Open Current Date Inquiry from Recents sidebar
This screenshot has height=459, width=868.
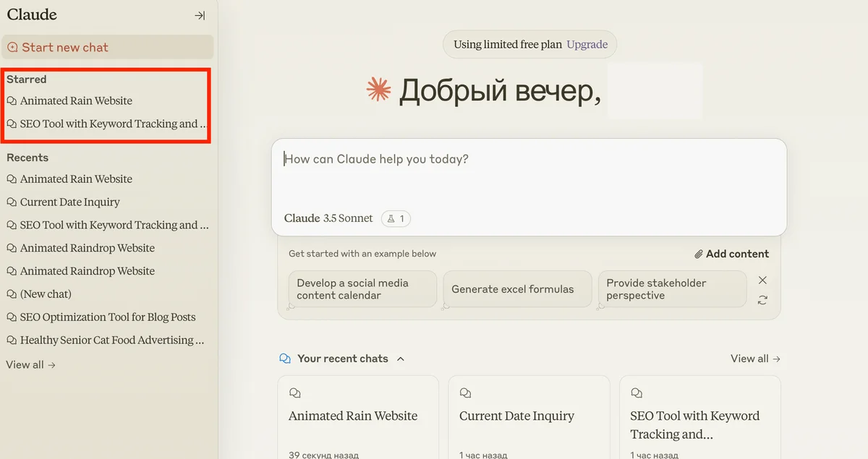(x=69, y=202)
